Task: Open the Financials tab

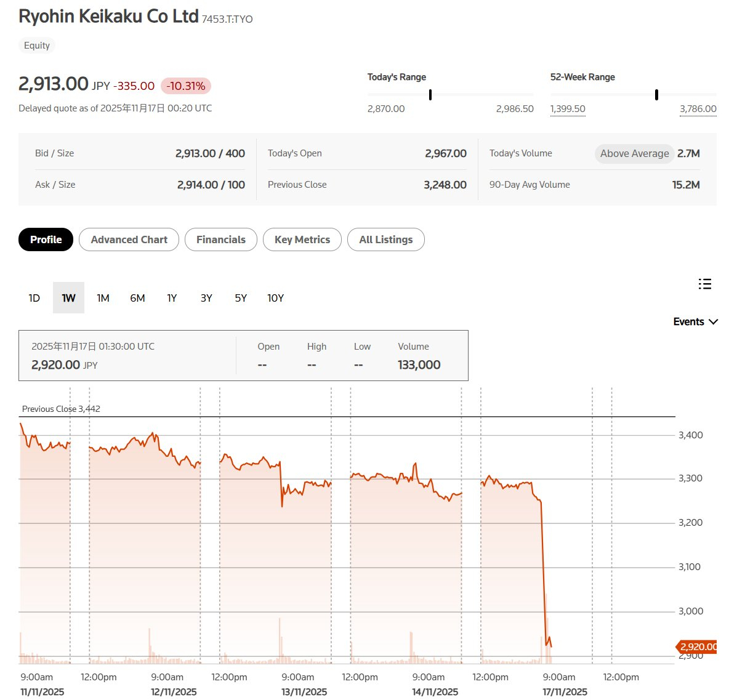Action: point(220,239)
